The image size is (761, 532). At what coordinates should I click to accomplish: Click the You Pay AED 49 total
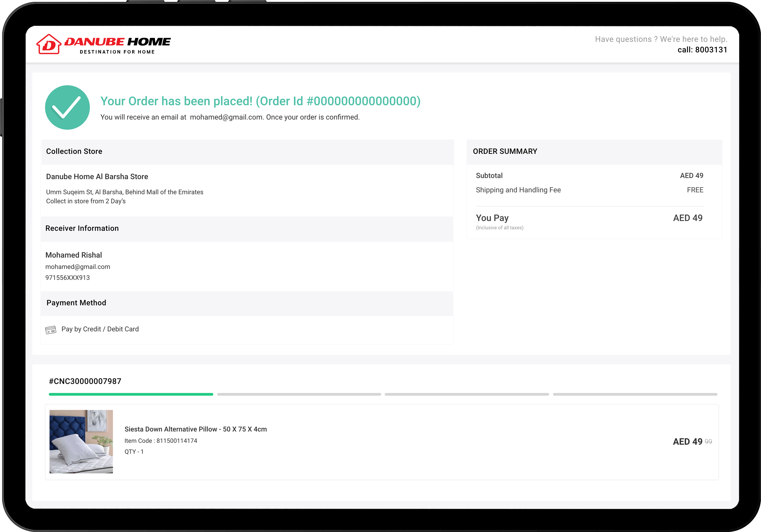pos(688,218)
